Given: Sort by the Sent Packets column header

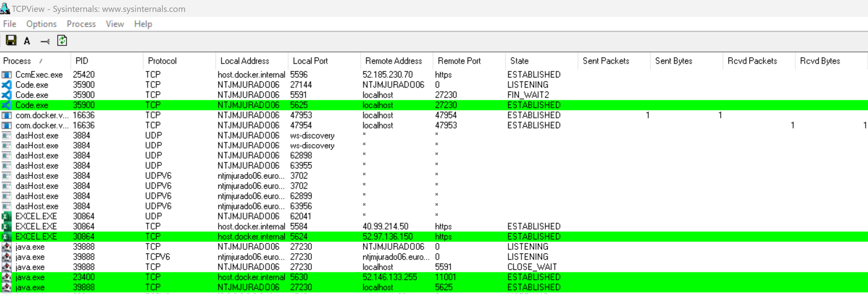Looking at the screenshot, I should click(x=614, y=61).
